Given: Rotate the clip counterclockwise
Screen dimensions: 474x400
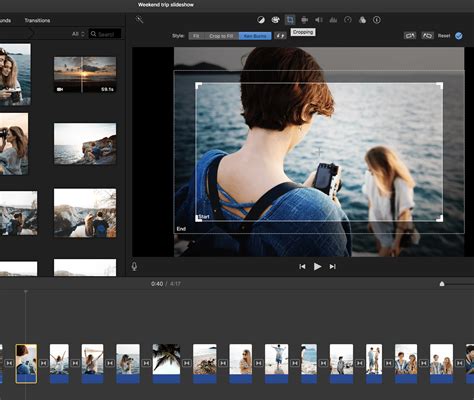Looking at the screenshot, I should [x=410, y=35].
